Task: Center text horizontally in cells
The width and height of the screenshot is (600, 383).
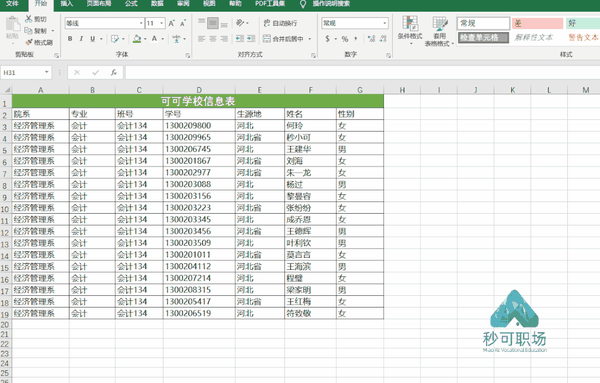Action: [x=213, y=39]
